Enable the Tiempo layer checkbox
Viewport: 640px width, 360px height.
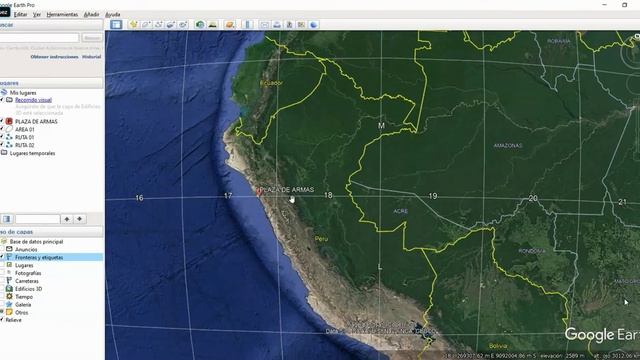click(x=2, y=296)
